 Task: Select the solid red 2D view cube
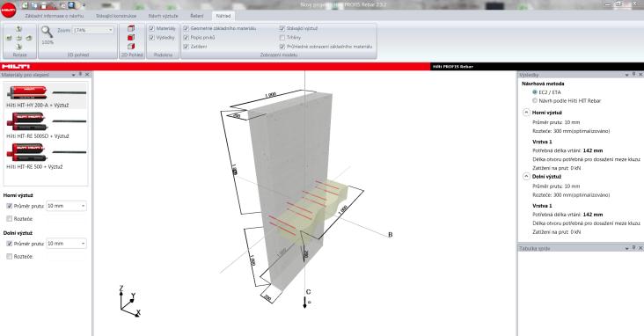(131, 37)
